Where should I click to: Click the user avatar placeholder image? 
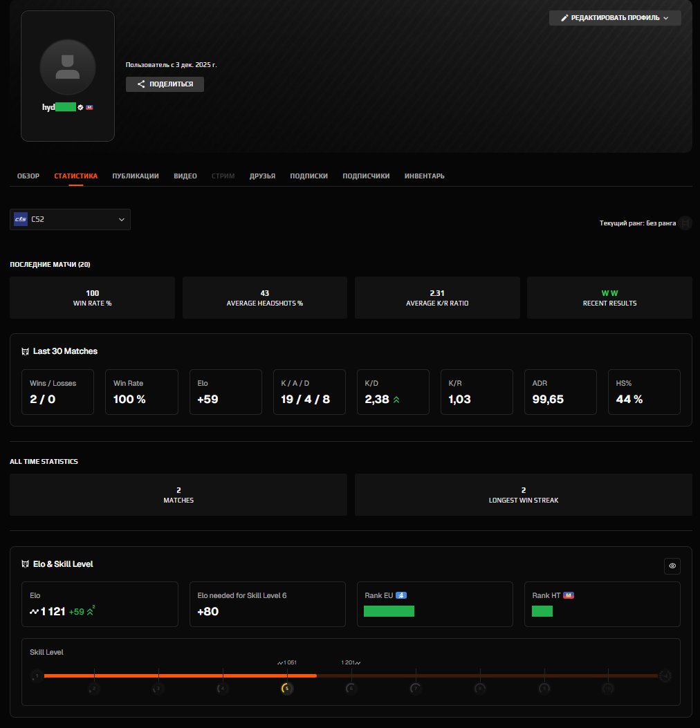[x=67, y=67]
